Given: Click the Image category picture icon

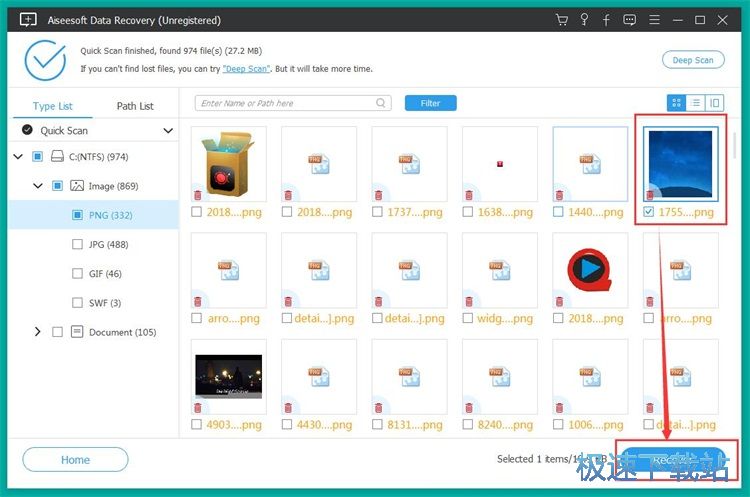Looking at the screenshot, I should (x=77, y=186).
